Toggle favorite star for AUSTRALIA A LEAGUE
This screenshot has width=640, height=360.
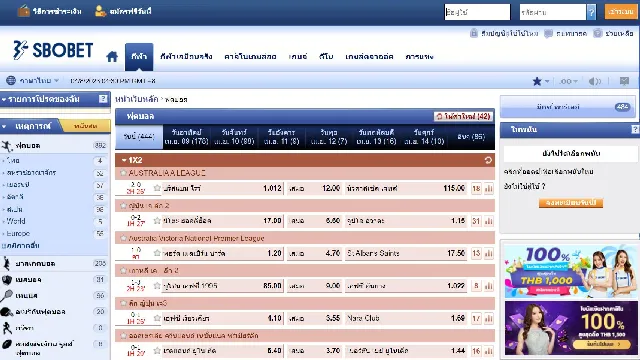tap(123, 173)
